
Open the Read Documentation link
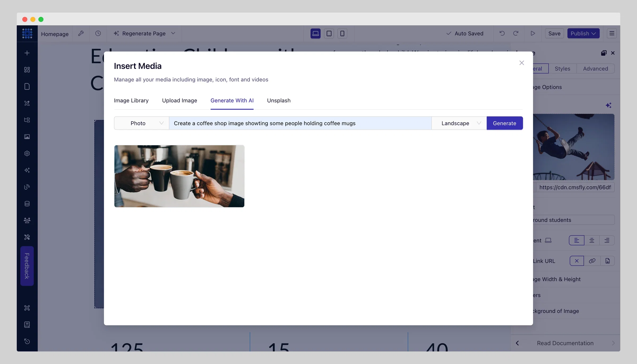point(565,343)
